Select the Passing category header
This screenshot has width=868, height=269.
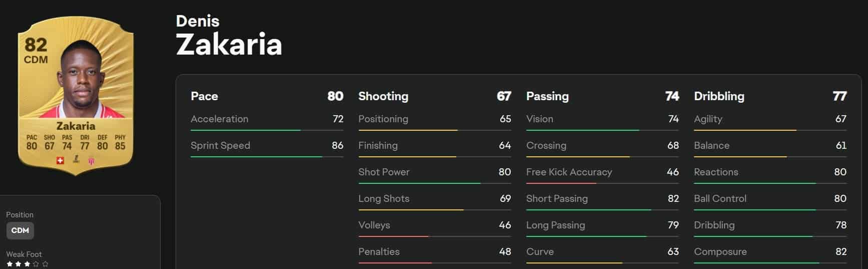[x=547, y=96]
